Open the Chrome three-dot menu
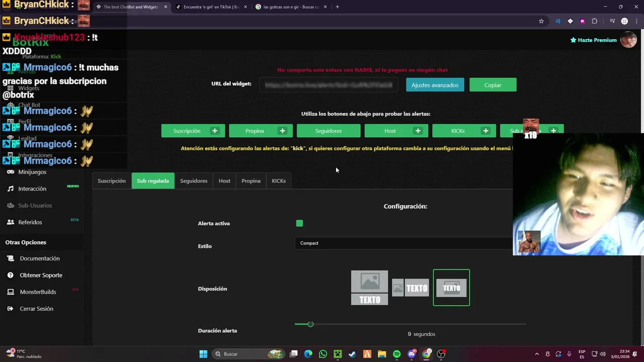 (635, 21)
